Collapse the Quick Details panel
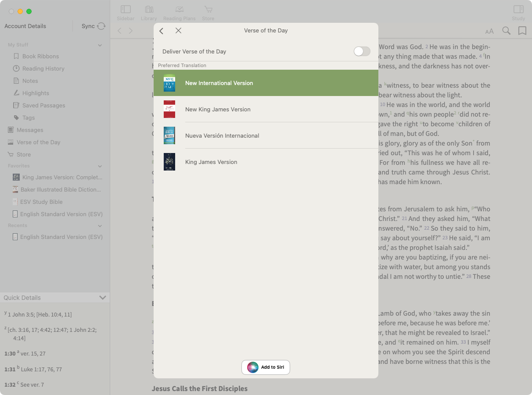 click(103, 298)
